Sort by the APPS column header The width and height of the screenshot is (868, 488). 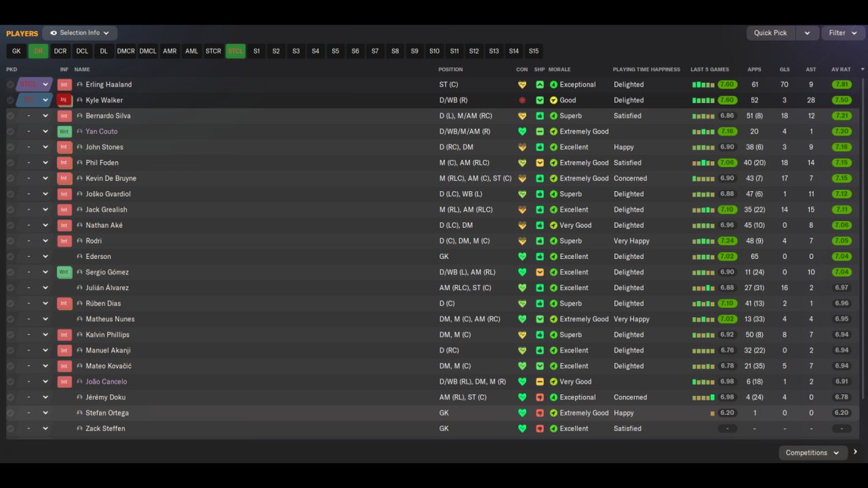754,69
